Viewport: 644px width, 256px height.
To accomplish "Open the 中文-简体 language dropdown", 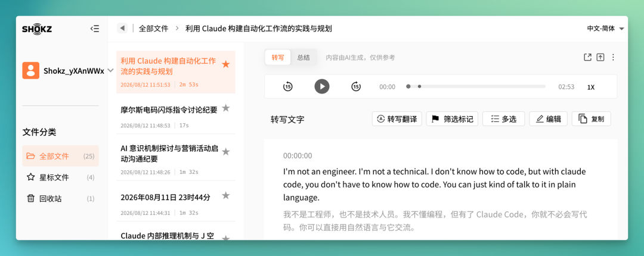I will tap(605, 29).
